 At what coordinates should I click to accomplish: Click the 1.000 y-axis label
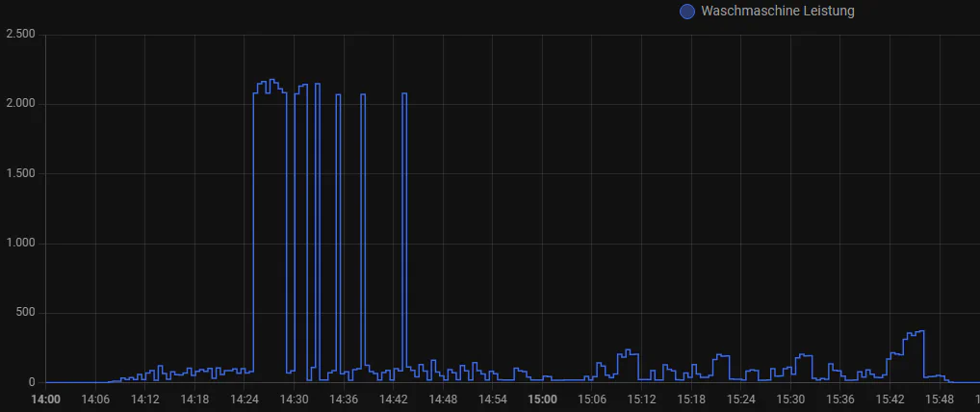click(x=20, y=244)
